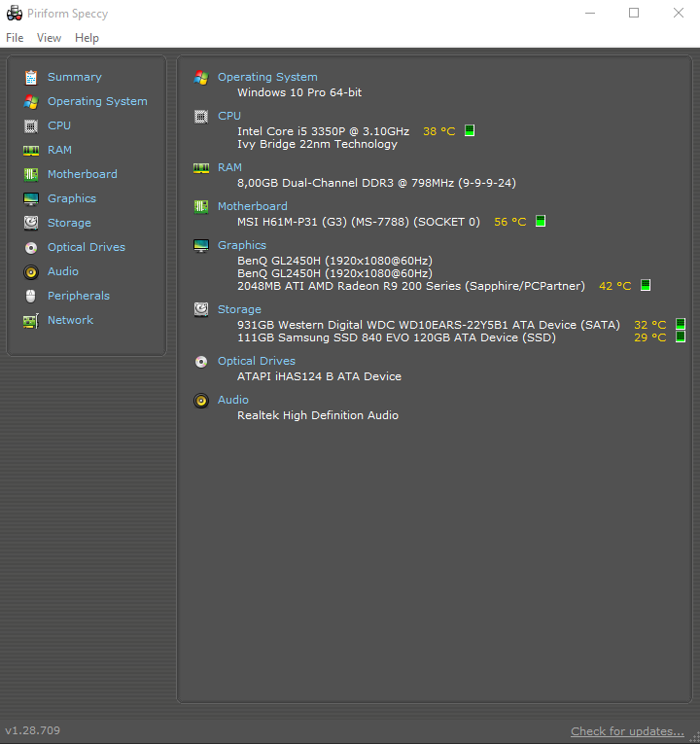
Task: Click the Windows flag icon in summary panel
Action: pos(201,78)
